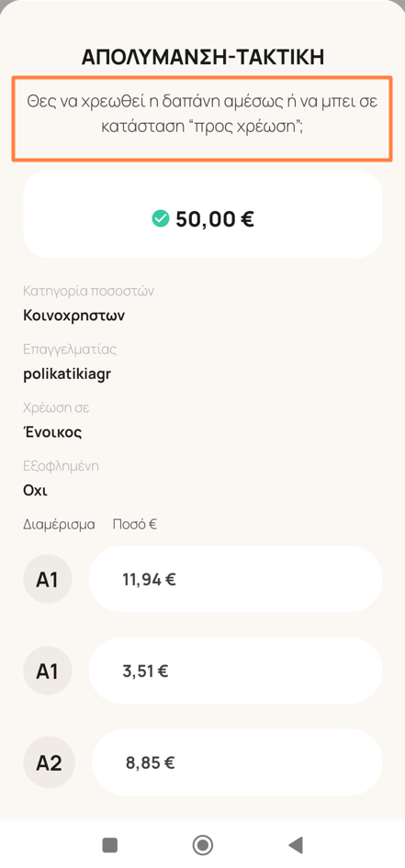This screenshot has width=405, height=868.
Task: Tap the A1 badge next to 11,94 €
Action: click(48, 579)
